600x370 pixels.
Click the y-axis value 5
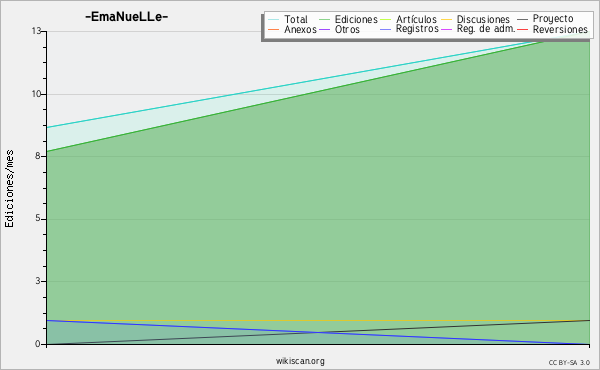pos(38,218)
